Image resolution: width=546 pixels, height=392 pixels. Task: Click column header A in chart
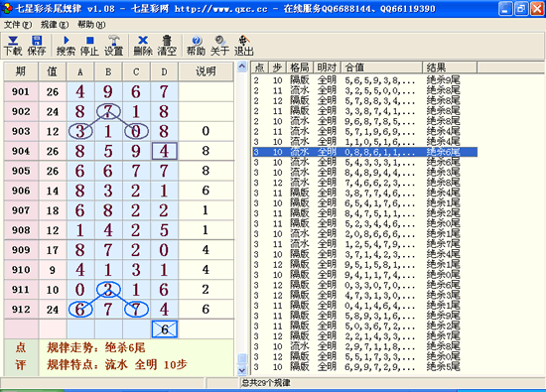(80, 71)
